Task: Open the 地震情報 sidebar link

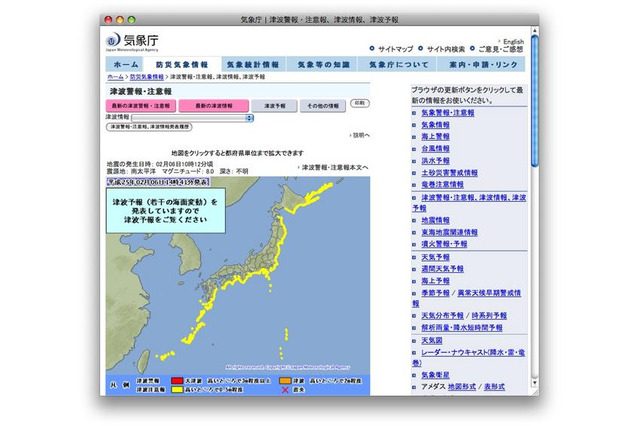Action: point(435,220)
